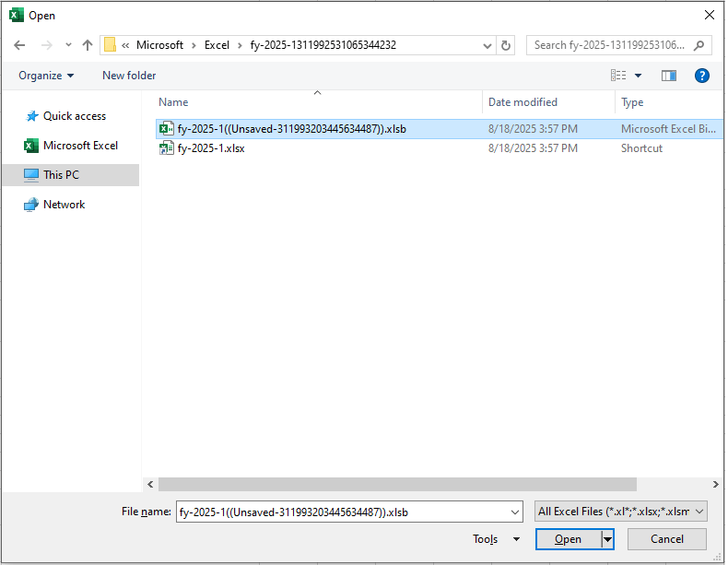Select Quick access in navigation pane
Viewport: 728px width, 565px height.
pyautogui.click(x=75, y=116)
